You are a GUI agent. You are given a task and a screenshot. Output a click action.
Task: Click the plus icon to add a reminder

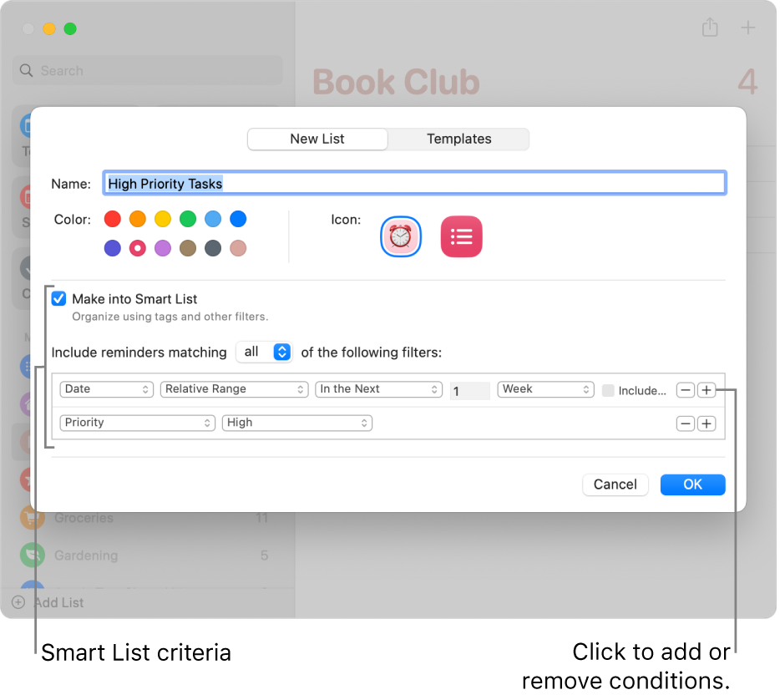click(746, 28)
